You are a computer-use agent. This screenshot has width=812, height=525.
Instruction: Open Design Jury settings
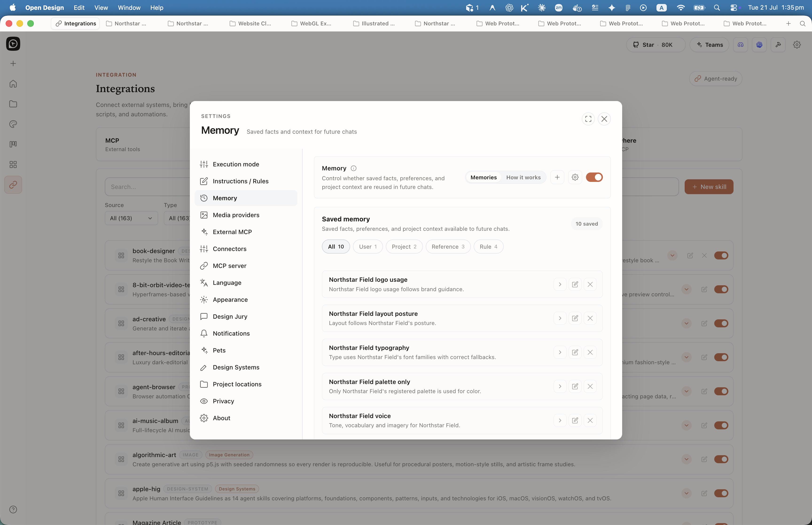point(246,317)
